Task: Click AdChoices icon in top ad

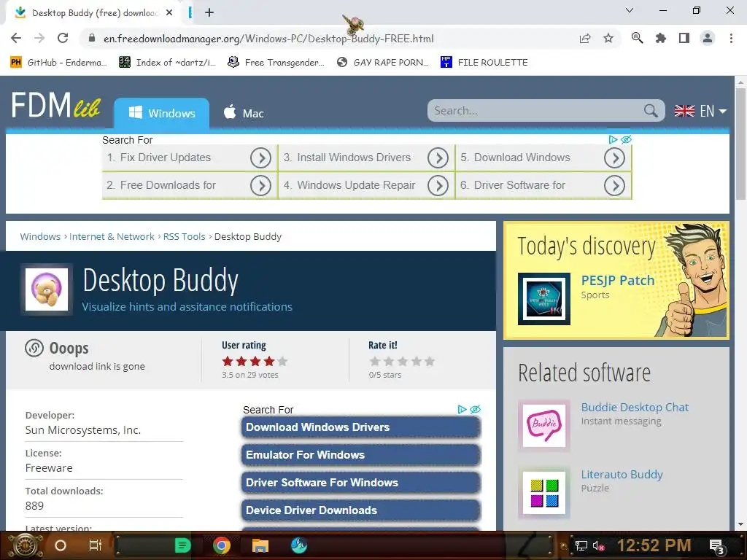Action: tap(613, 139)
